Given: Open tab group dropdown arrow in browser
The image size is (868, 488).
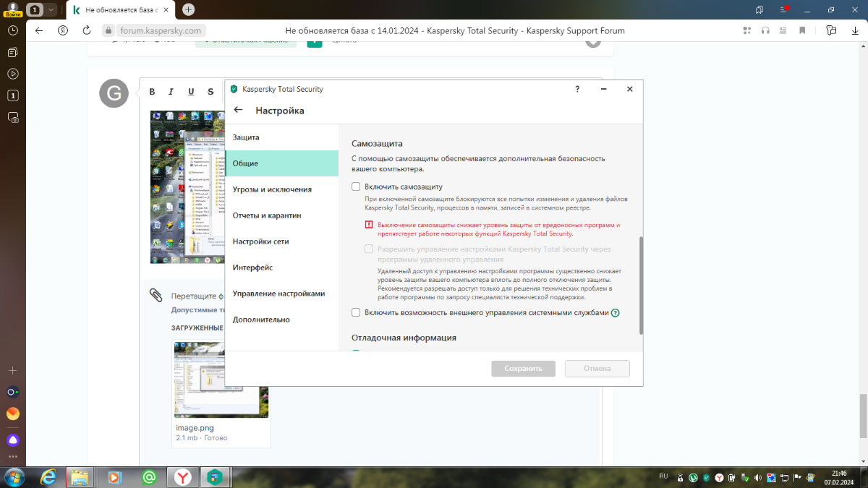Looking at the screenshot, I should tap(52, 10).
